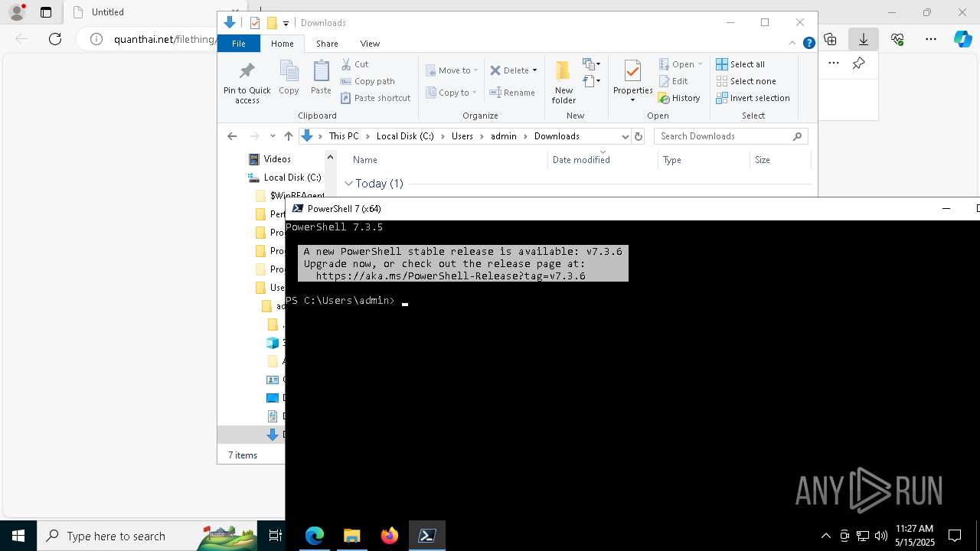Click navigation pane scroll up arrow

click(330, 158)
